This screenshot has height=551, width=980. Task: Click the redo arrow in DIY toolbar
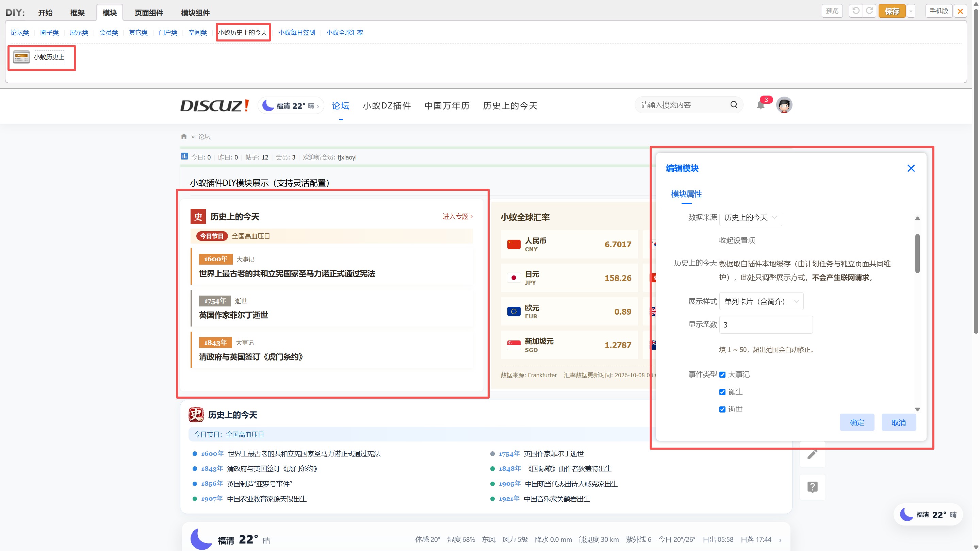[869, 11]
